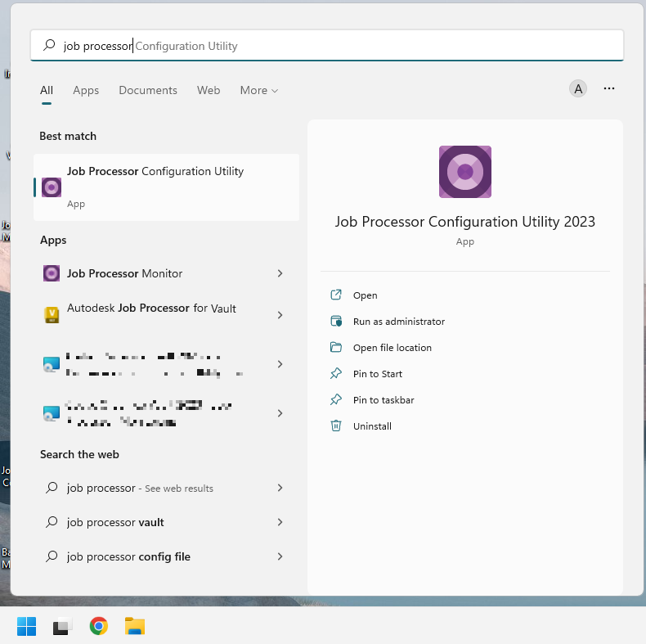
Task: Select Autodesk Job Processor for Vault result
Action: tap(167, 315)
